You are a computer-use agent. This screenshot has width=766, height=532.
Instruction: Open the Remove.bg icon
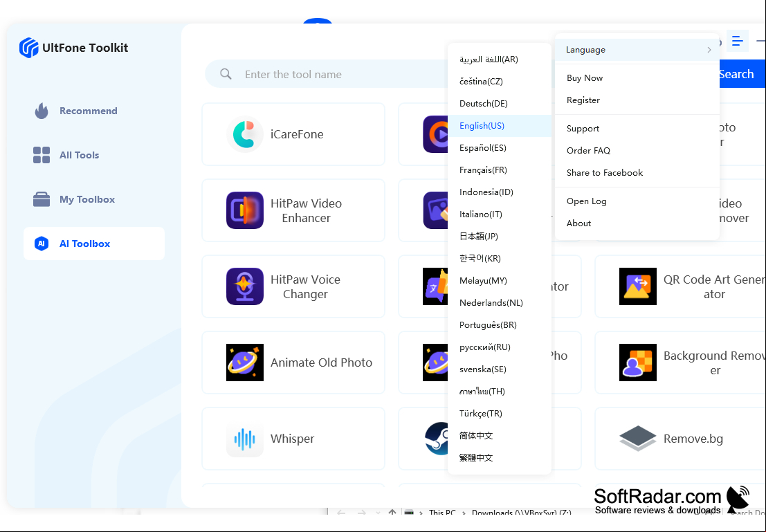pos(637,439)
